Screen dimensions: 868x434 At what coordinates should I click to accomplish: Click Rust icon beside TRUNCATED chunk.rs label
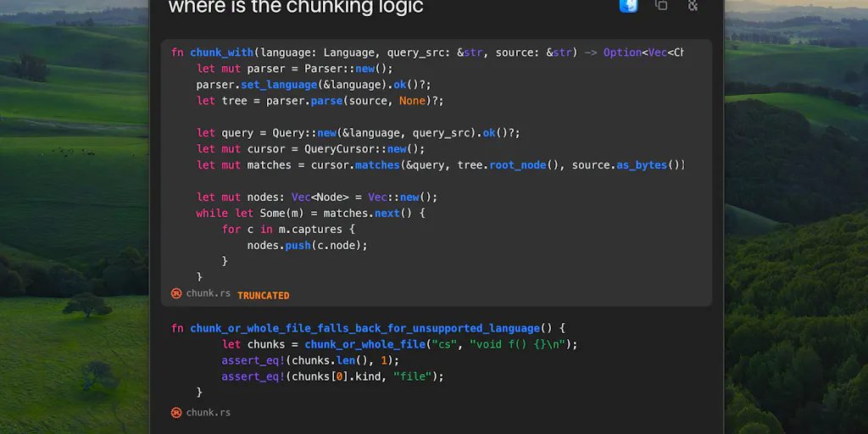[176, 293]
